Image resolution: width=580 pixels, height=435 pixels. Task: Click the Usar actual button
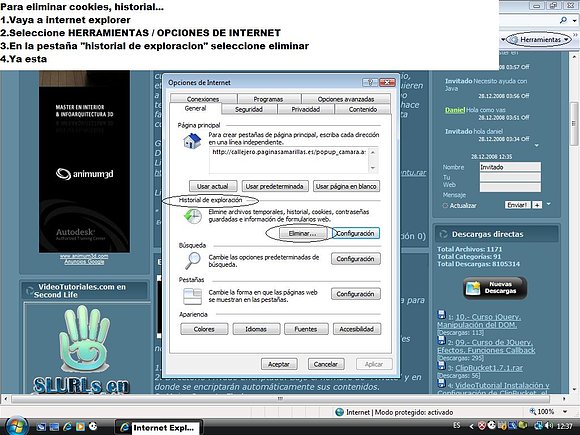click(213, 186)
